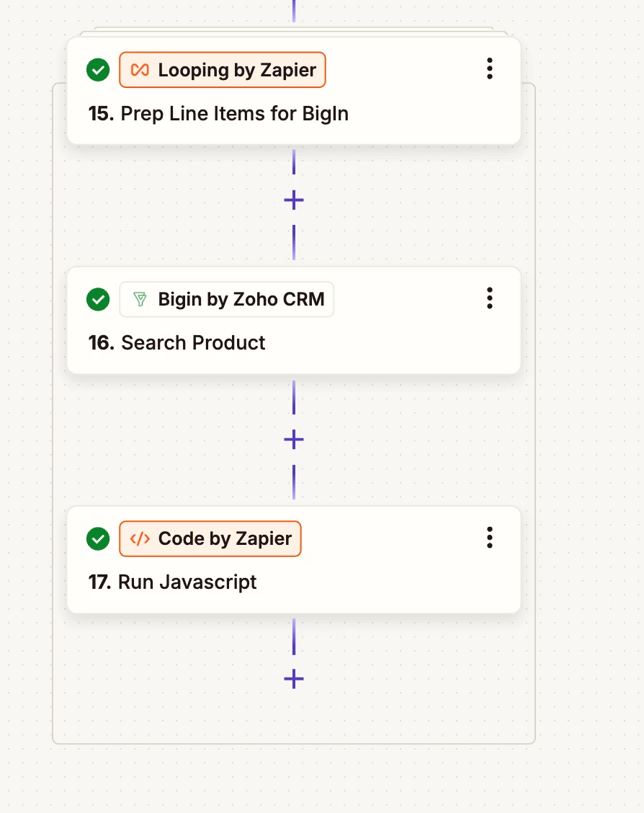The image size is (644, 813).
Task: Open step 17 Run Javascript title
Action: [173, 582]
